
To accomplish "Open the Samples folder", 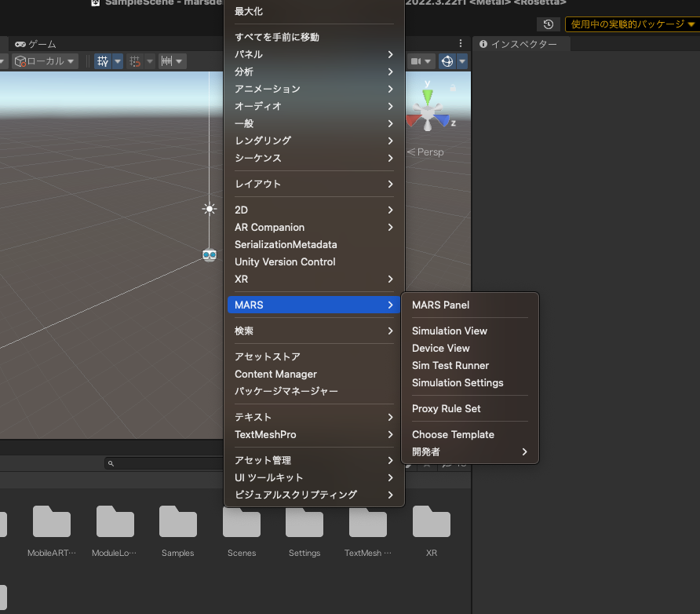I will coord(177,532).
